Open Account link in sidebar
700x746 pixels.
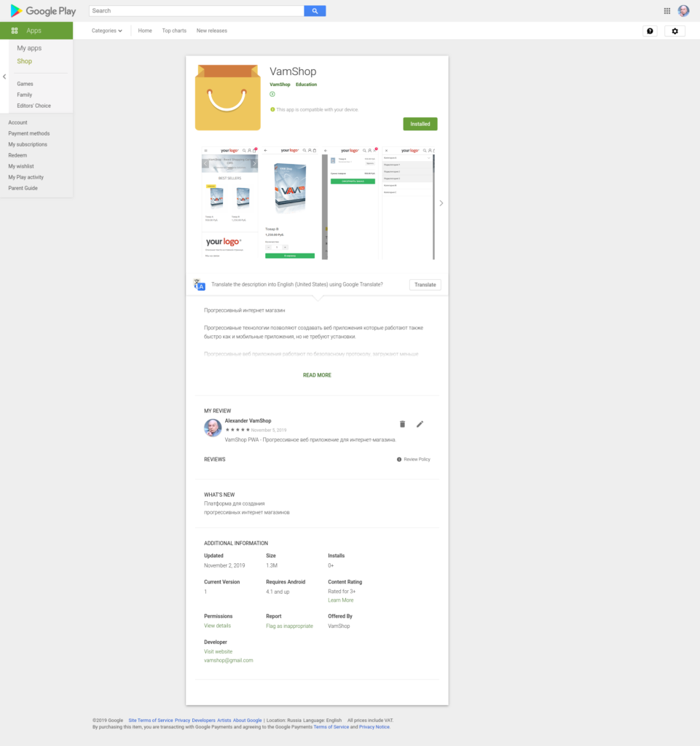click(x=17, y=122)
